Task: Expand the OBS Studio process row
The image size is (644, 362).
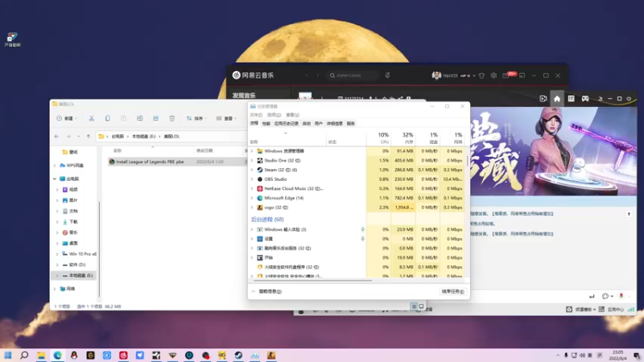Action: (x=252, y=179)
